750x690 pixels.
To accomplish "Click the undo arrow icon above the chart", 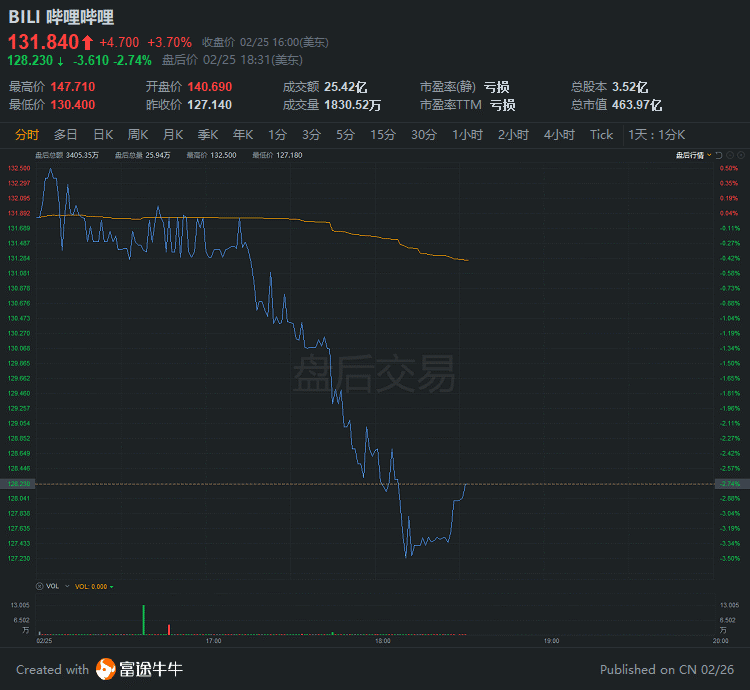I will click(719, 155).
